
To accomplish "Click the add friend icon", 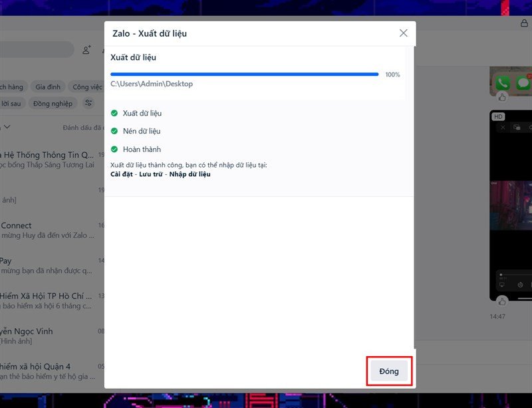I will (x=87, y=50).
